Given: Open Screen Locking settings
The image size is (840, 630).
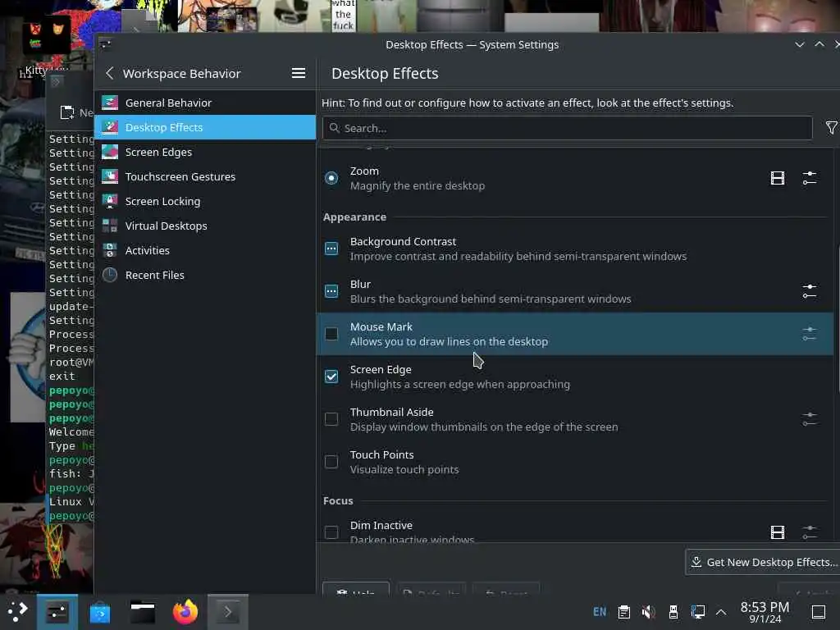Looking at the screenshot, I should [x=204, y=202].
